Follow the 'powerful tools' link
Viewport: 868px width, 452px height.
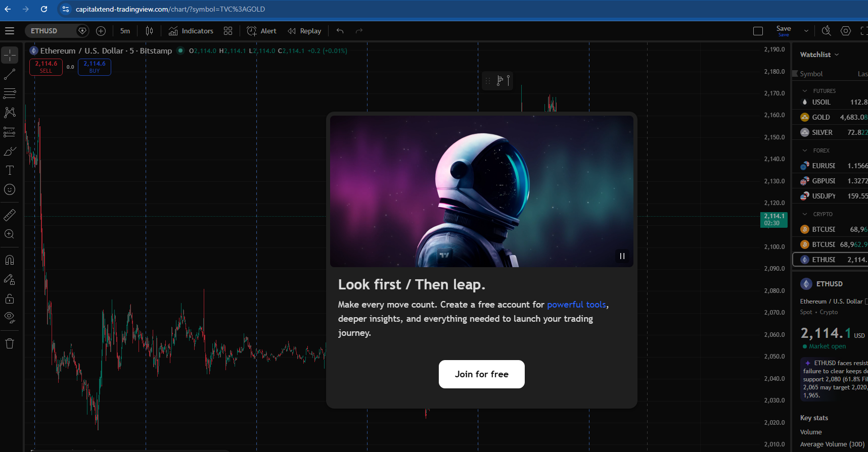click(576, 305)
